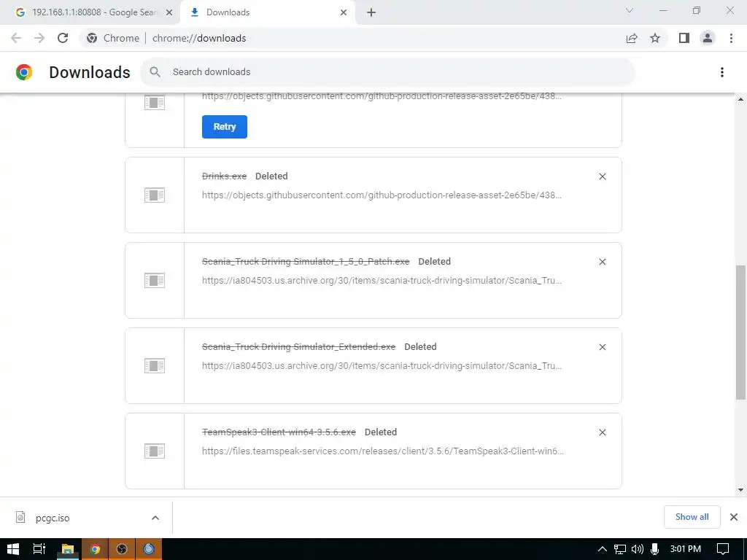Open the side panel icon
The width and height of the screenshot is (747, 560).
684,38
